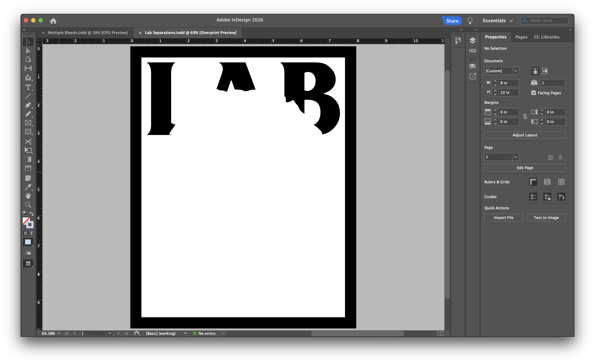Select the Eyedropper tool

[x=28, y=187]
